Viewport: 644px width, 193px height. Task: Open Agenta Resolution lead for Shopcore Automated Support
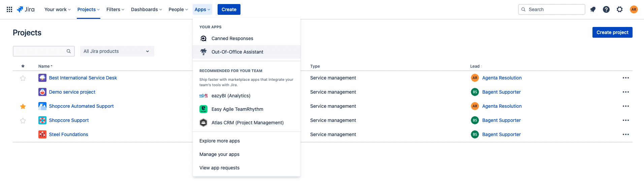tap(502, 106)
